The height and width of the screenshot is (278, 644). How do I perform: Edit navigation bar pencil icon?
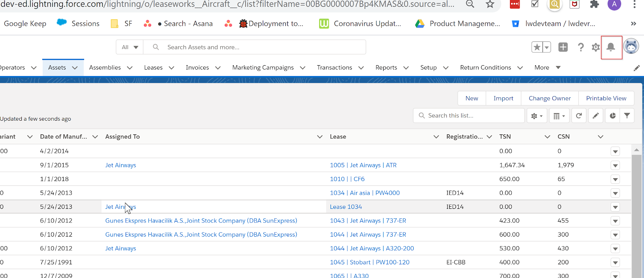coord(636,68)
